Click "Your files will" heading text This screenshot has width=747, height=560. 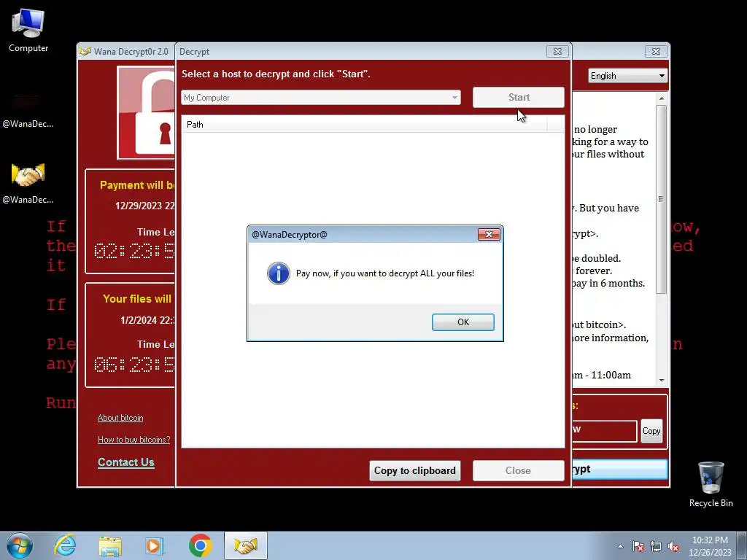tap(137, 299)
